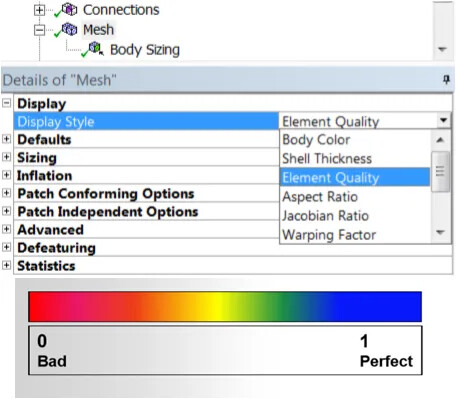This screenshot has height=399, width=456.
Task: Click the Connections tree node icon
Action: click(69, 9)
